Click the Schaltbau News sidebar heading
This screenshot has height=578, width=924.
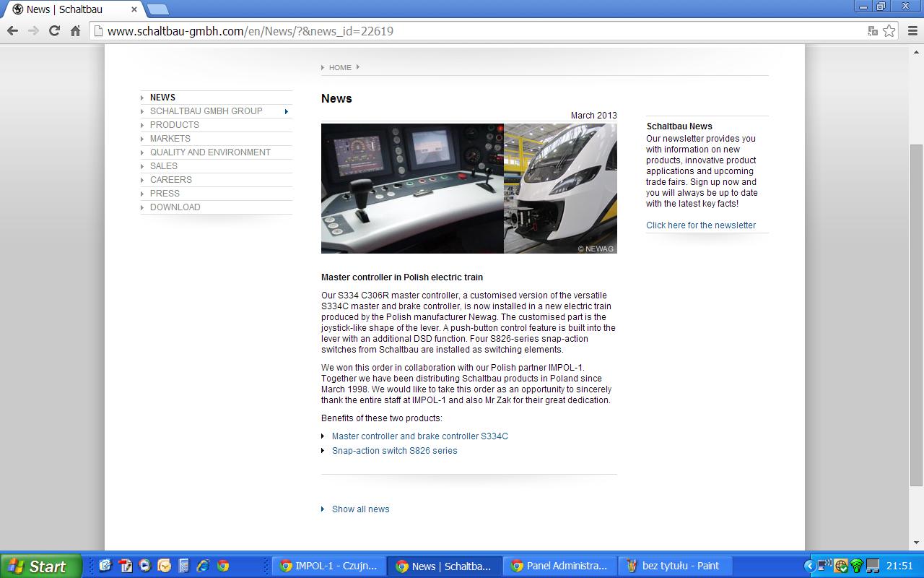pyautogui.click(x=679, y=126)
